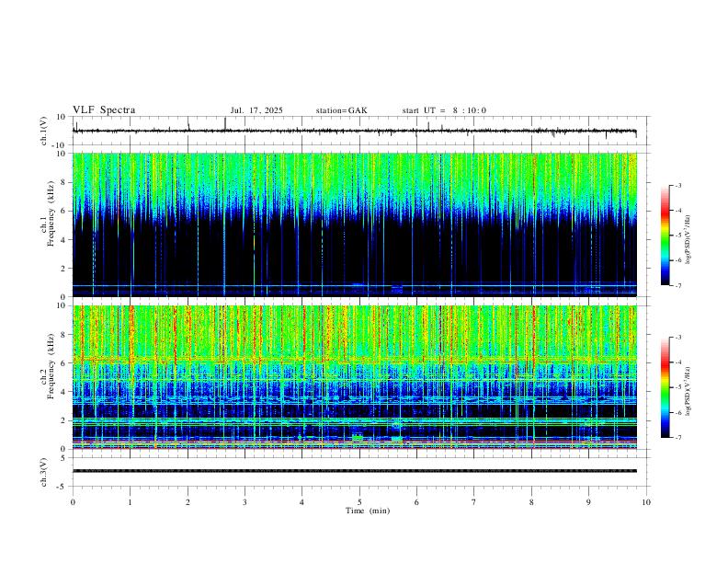Image resolution: width=728 pixels, height=563 pixels.
Task: Click the 'ch.1(V)' waveform axis label
Action: pos(44,131)
